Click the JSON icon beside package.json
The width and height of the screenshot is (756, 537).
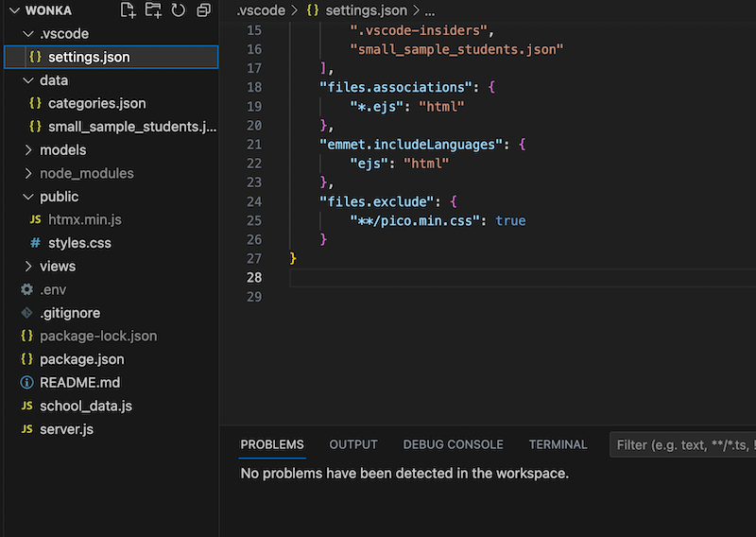point(26,359)
